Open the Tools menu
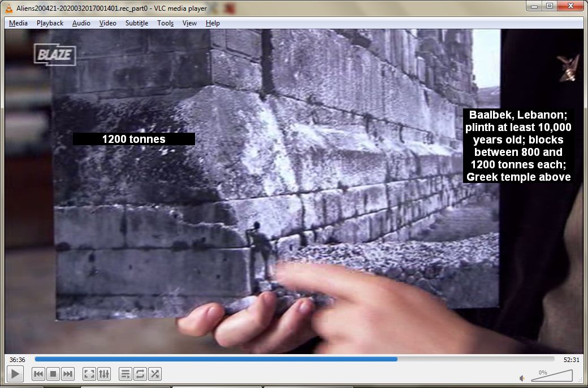The width and height of the screenshot is (588, 388). tap(165, 23)
